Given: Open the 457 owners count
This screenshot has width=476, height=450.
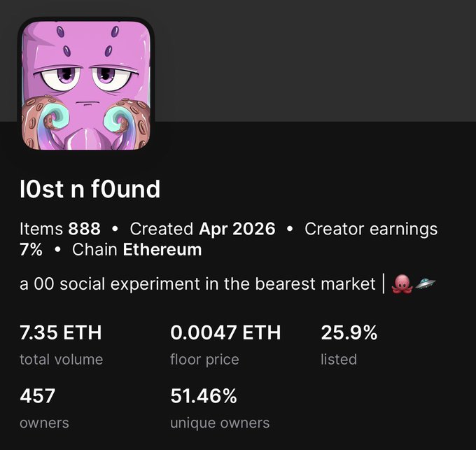Looking at the screenshot, I should point(38,397).
